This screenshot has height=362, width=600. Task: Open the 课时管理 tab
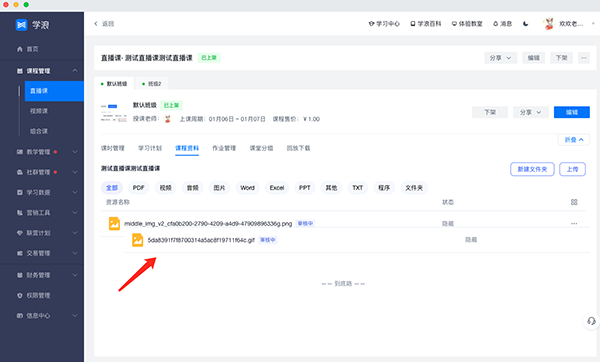[113, 148]
